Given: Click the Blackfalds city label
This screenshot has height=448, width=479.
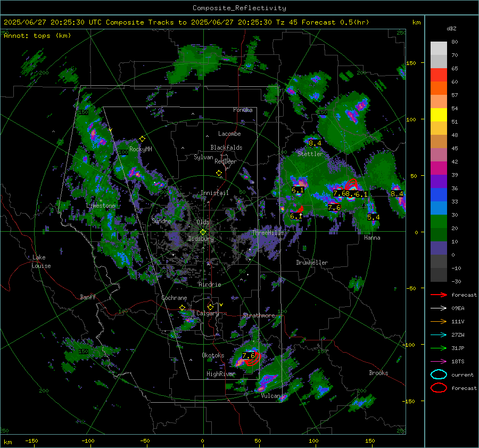Looking at the screenshot, I should click(x=226, y=148).
